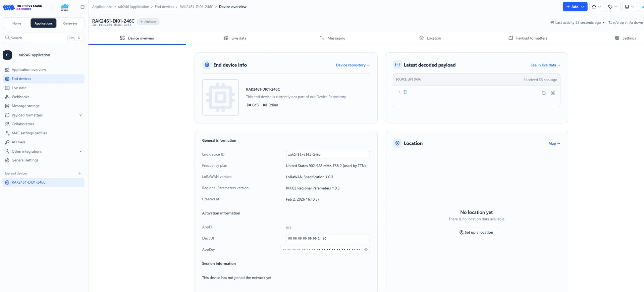Expand Payload formatters in sidebar

[x=80, y=115]
